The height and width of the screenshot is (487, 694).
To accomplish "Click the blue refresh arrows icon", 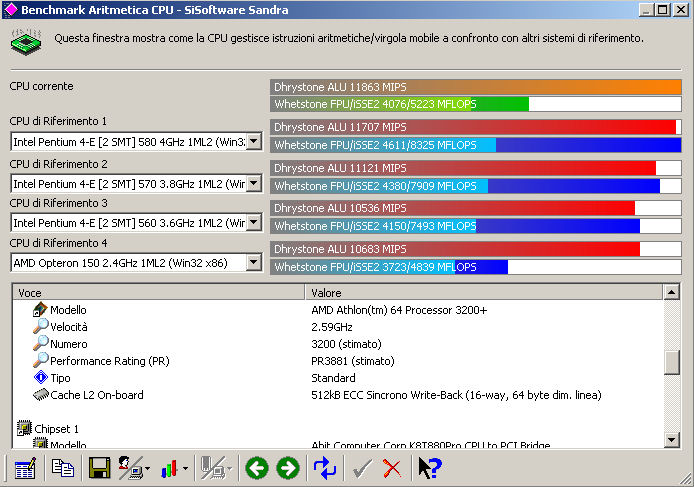I will point(325,468).
